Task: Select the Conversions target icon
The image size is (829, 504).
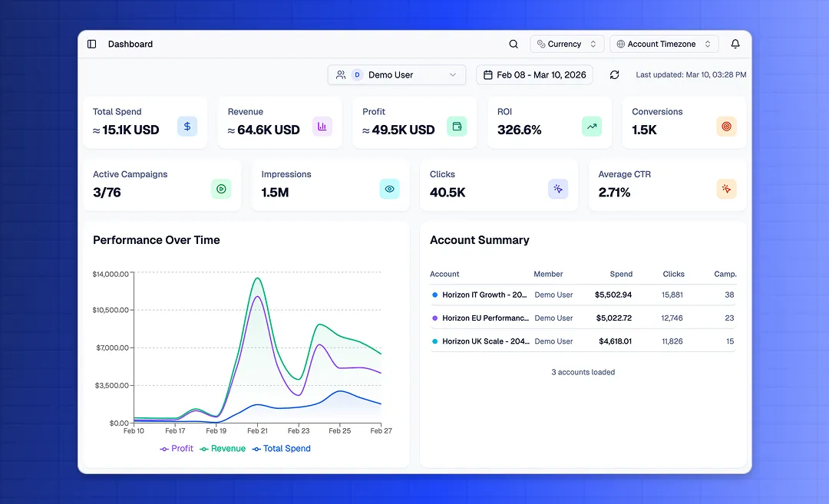Action: 726,126
